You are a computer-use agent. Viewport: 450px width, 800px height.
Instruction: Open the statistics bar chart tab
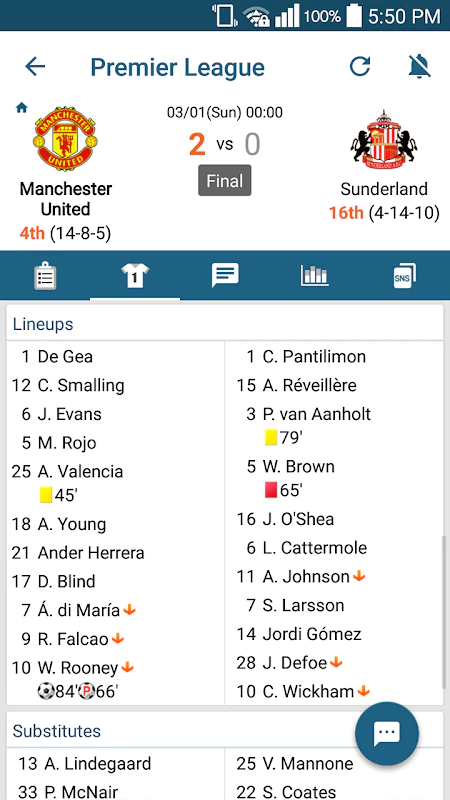click(314, 276)
